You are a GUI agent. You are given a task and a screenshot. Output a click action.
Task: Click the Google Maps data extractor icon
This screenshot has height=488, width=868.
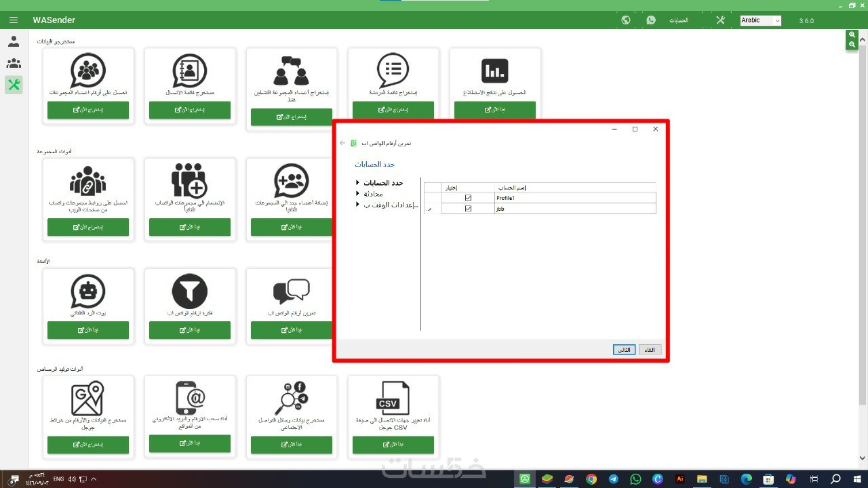[x=88, y=398]
